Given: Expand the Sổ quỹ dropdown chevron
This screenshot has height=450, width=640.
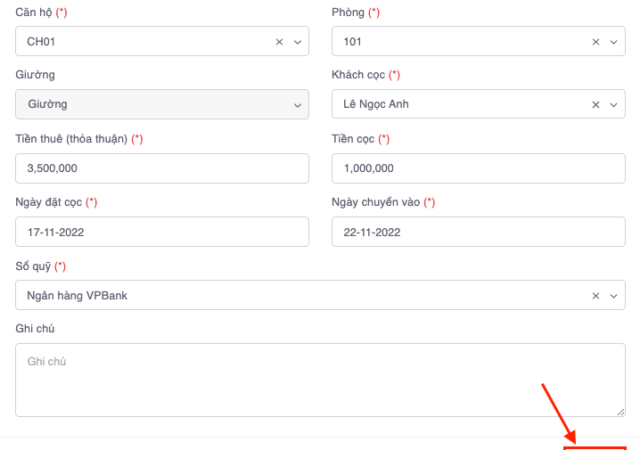Looking at the screenshot, I should point(612,296).
